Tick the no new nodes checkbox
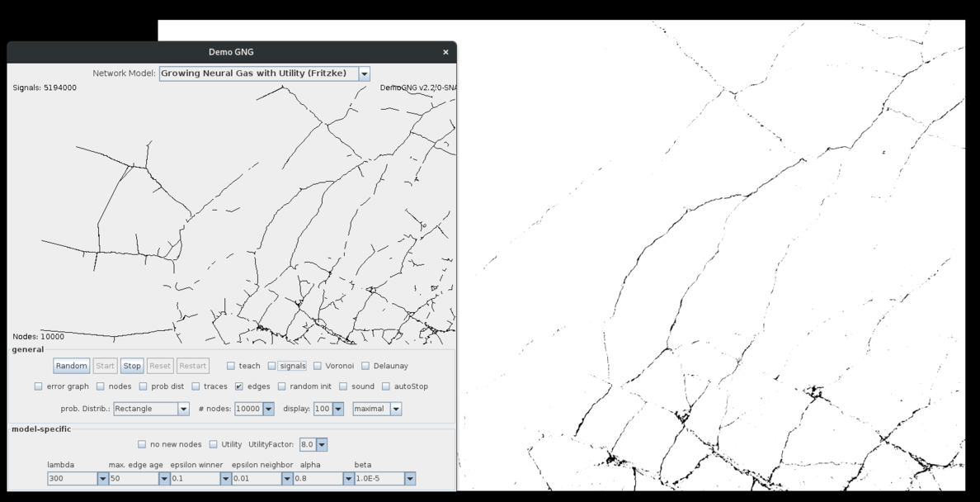This screenshot has height=502, width=980. pyautogui.click(x=142, y=444)
